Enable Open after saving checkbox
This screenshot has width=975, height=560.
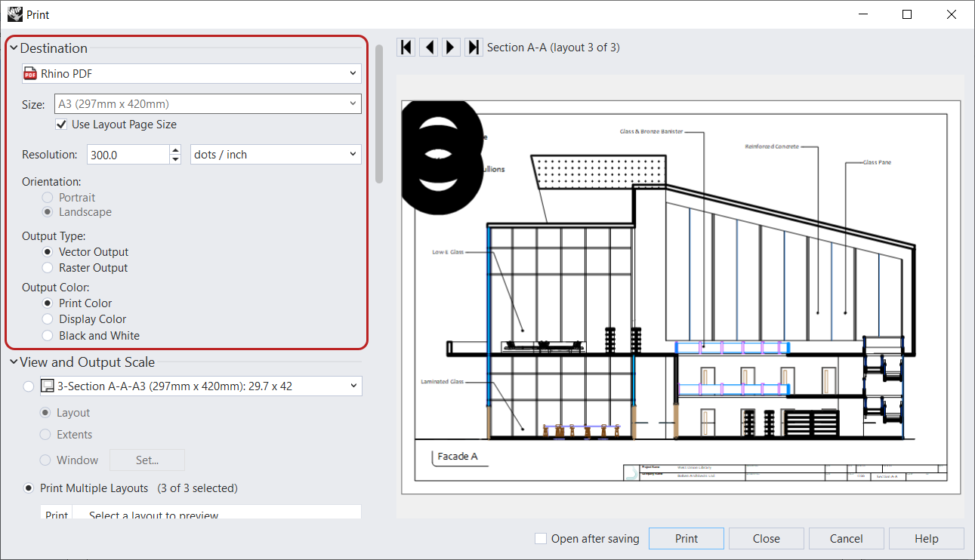coord(541,539)
